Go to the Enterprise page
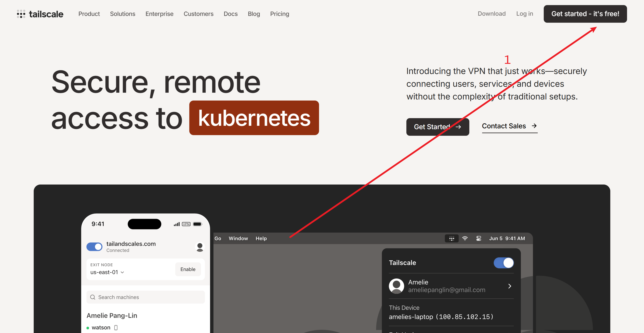644x333 pixels. tap(159, 14)
